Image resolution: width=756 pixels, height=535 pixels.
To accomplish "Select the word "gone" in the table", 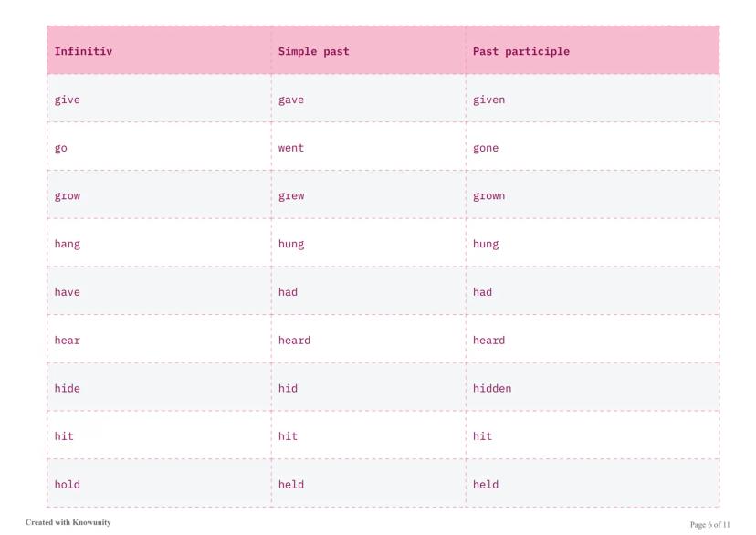I will 486,148.
